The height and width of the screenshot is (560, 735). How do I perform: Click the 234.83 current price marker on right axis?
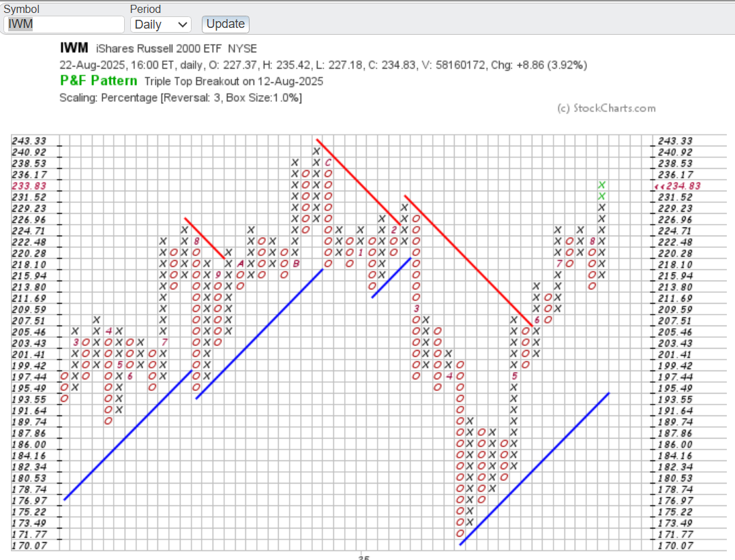click(x=678, y=186)
